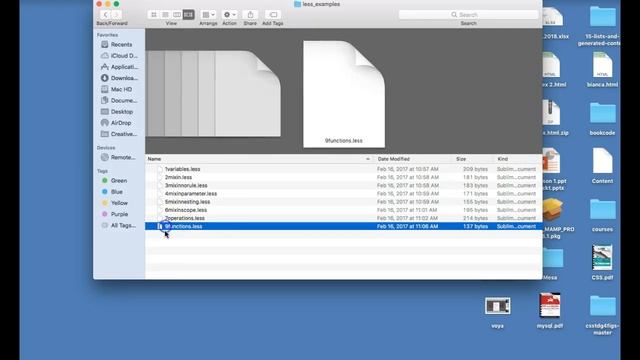Viewport: 640px width, 360px height.
Task: Open the courses folder on desktop
Action: [602, 215]
